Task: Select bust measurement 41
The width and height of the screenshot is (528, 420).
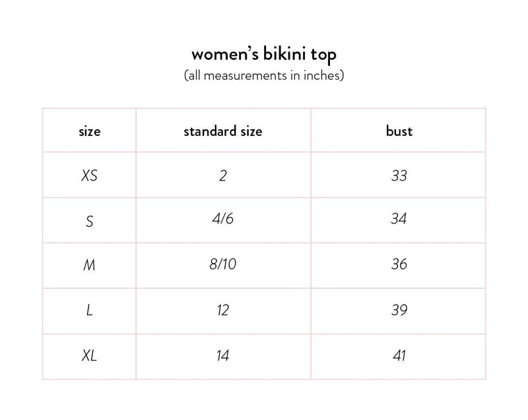Action: 399,356
